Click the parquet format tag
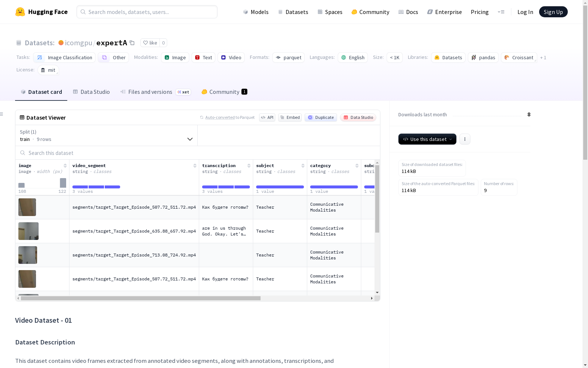588x368 pixels. [288, 57]
